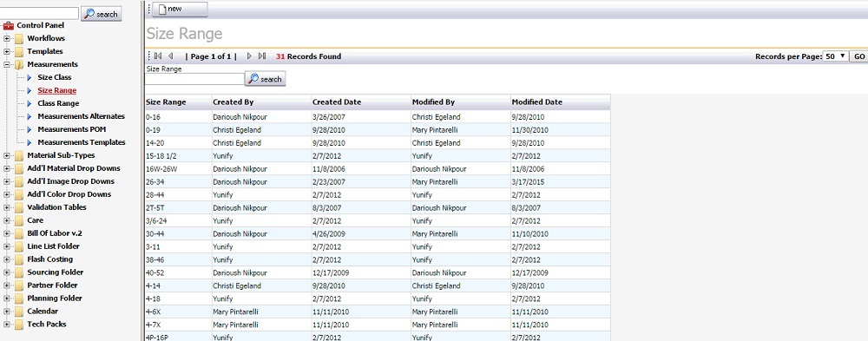Expand the Validation Tables folder node
Screen dimensions: 868x341
coord(7,207)
